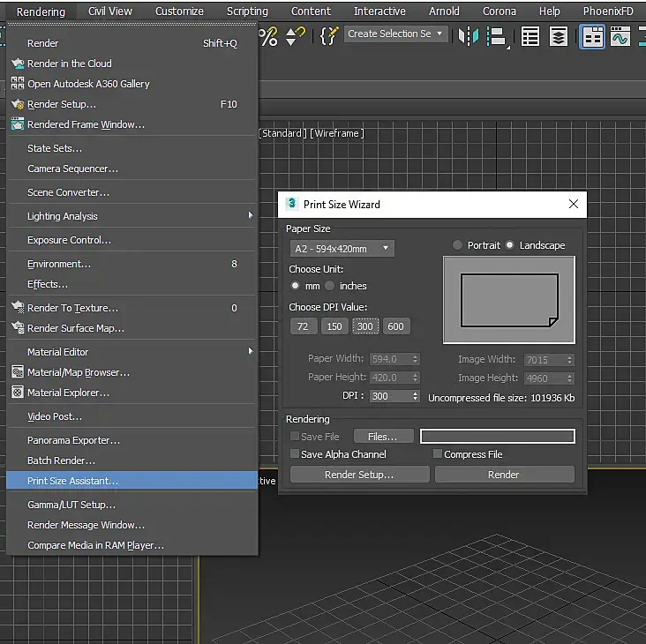Click the 150 DPI value button
Viewport: 646px width, 644px height.
(334, 326)
